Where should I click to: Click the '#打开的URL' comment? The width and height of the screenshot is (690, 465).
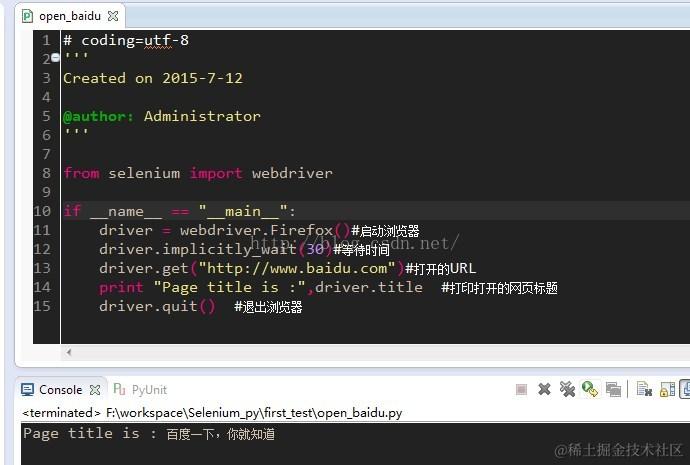pos(440,268)
